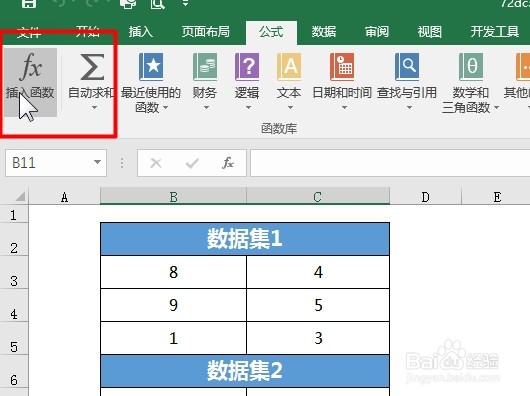This screenshot has width=530, height=396.
Task: Open the Logical functions question-mark book icon
Action: pos(247,67)
